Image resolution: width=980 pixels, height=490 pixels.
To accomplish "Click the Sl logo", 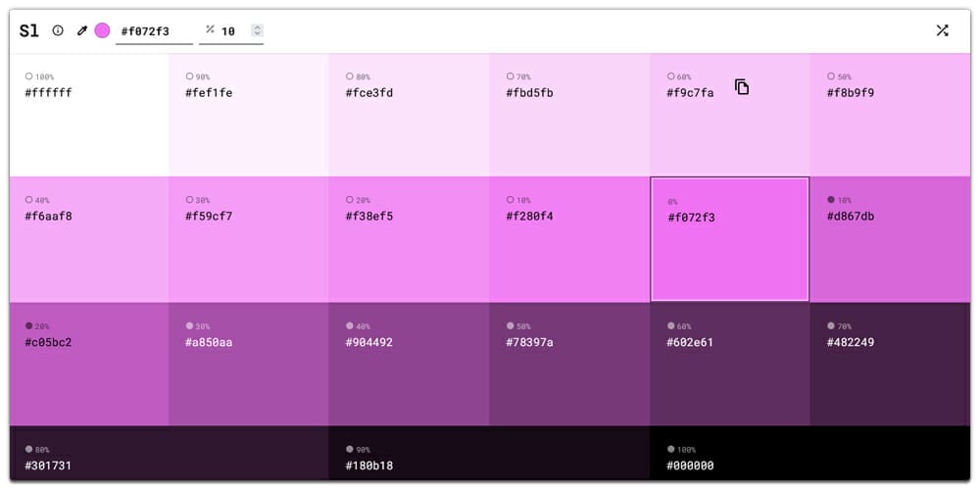I will [x=29, y=30].
